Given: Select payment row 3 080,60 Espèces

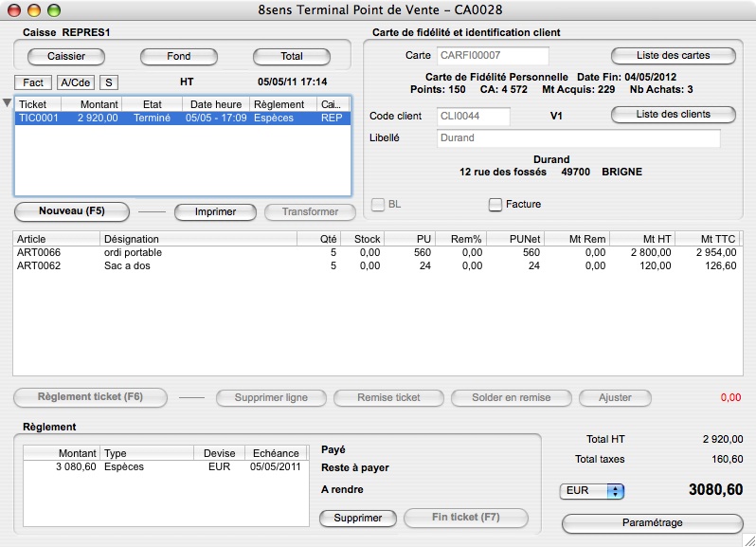Looking at the screenshot, I should coord(166,467).
